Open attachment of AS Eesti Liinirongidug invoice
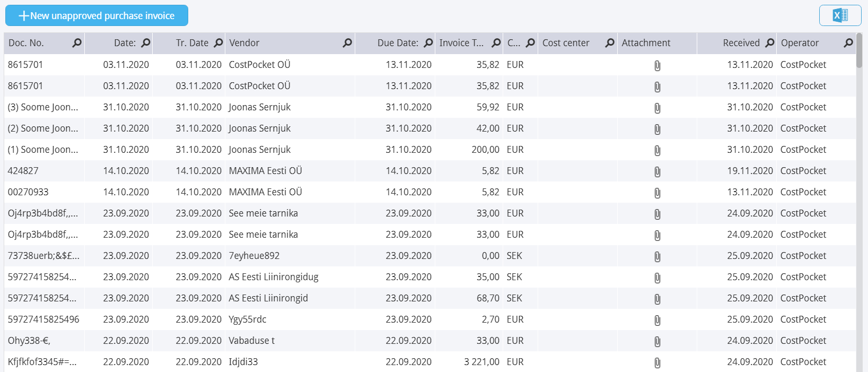Screen dimensions: 868x372 (657, 278)
